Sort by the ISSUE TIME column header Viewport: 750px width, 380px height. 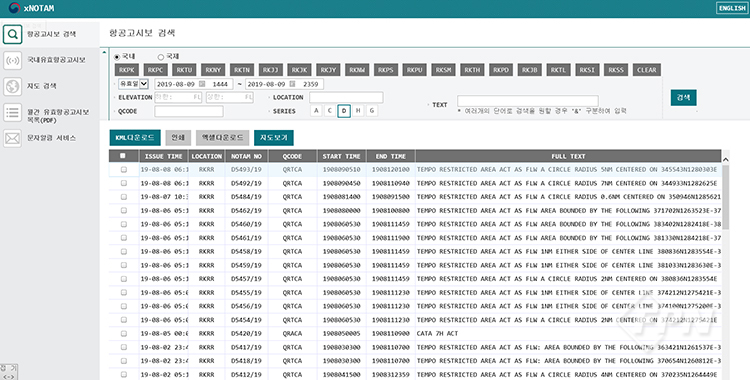[164, 156]
